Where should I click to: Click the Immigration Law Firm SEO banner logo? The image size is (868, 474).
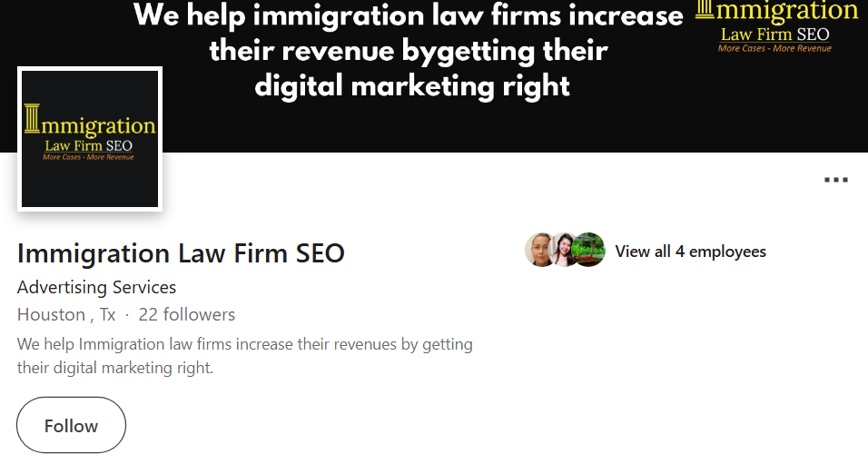tap(774, 27)
